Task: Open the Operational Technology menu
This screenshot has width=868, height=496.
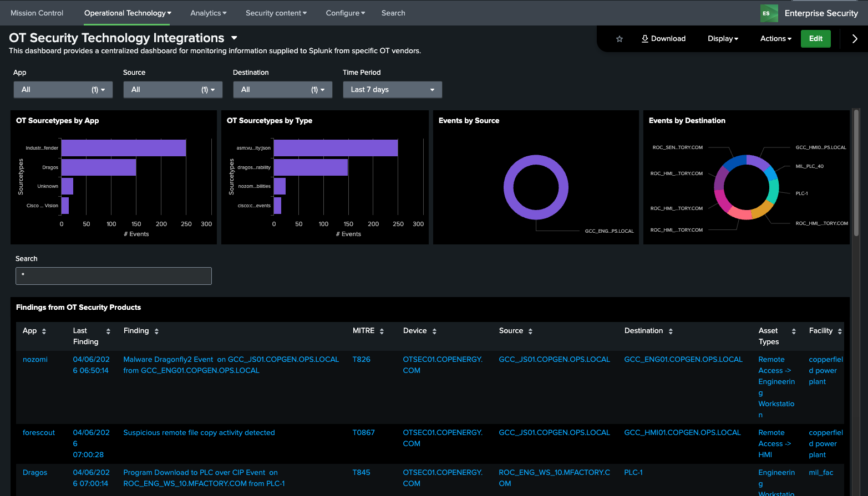Action: pos(128,13)
